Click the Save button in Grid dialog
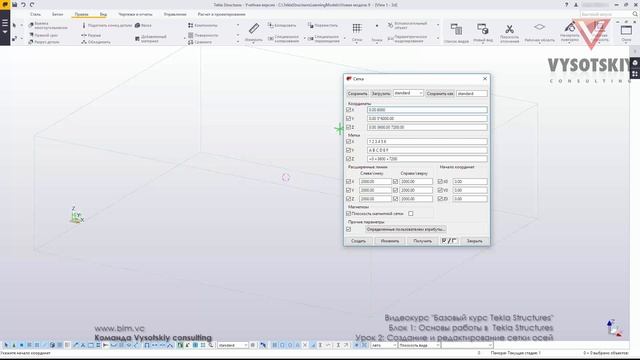The width and height of the screenshot is (640, 360). pos(358,93)
